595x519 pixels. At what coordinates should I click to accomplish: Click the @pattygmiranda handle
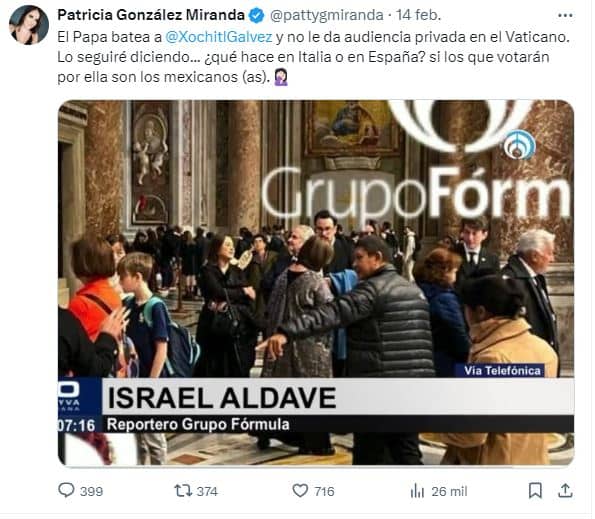(326, 15)
